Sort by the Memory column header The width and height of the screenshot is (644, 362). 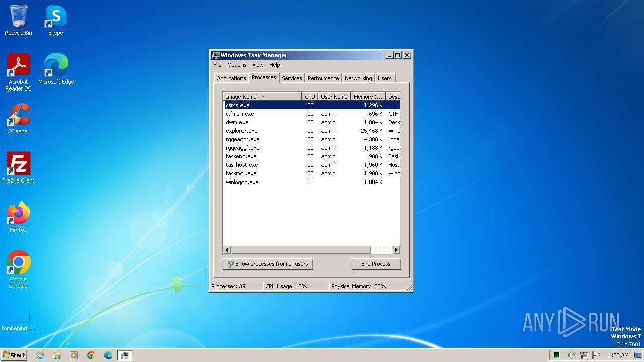pyautogui.click(x=368, y=97)
